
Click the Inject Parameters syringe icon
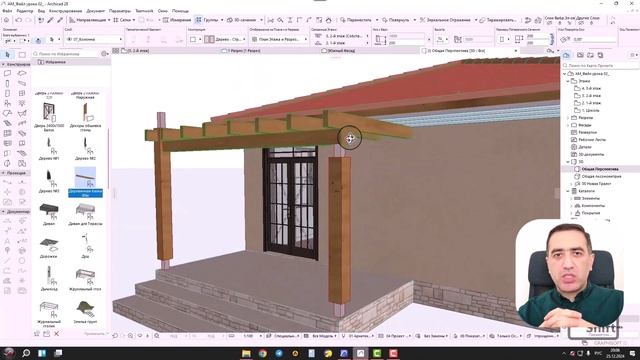tap(60, 20)
